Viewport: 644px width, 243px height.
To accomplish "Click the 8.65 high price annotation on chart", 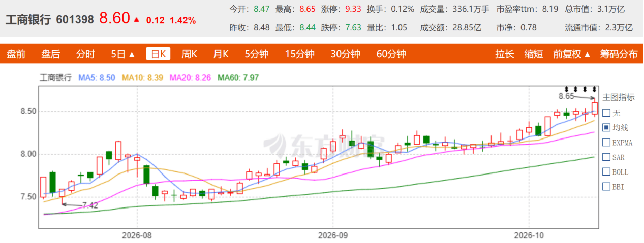I will (x=566, y=96).
